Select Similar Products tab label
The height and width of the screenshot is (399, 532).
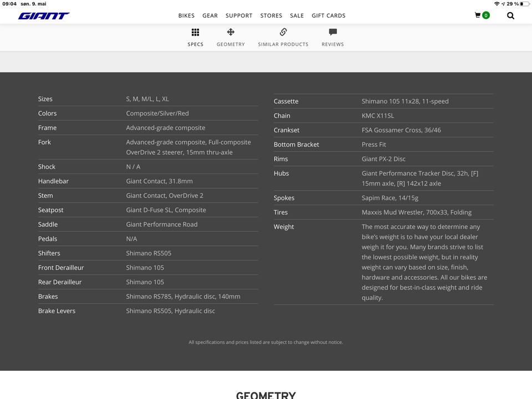tap(283, 44)
